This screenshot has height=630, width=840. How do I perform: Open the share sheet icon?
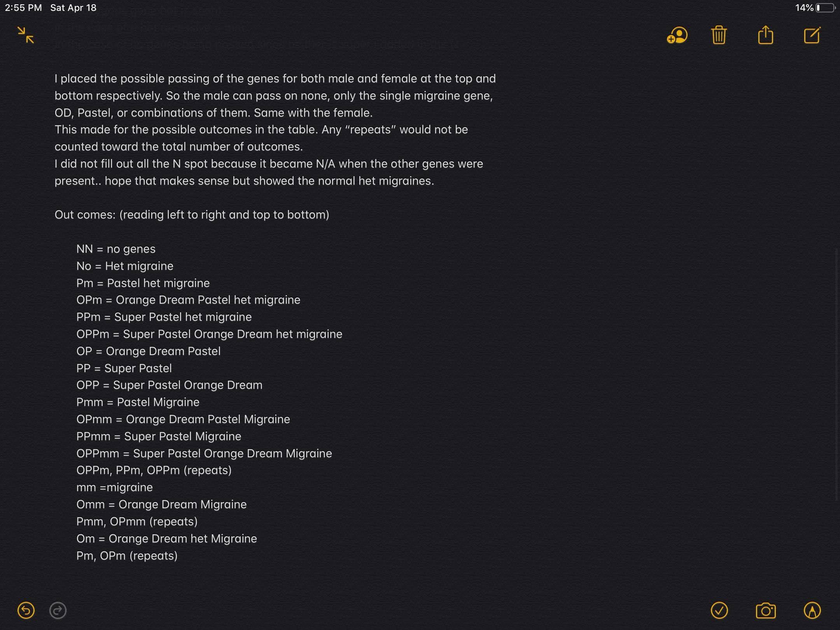(765, 35)
